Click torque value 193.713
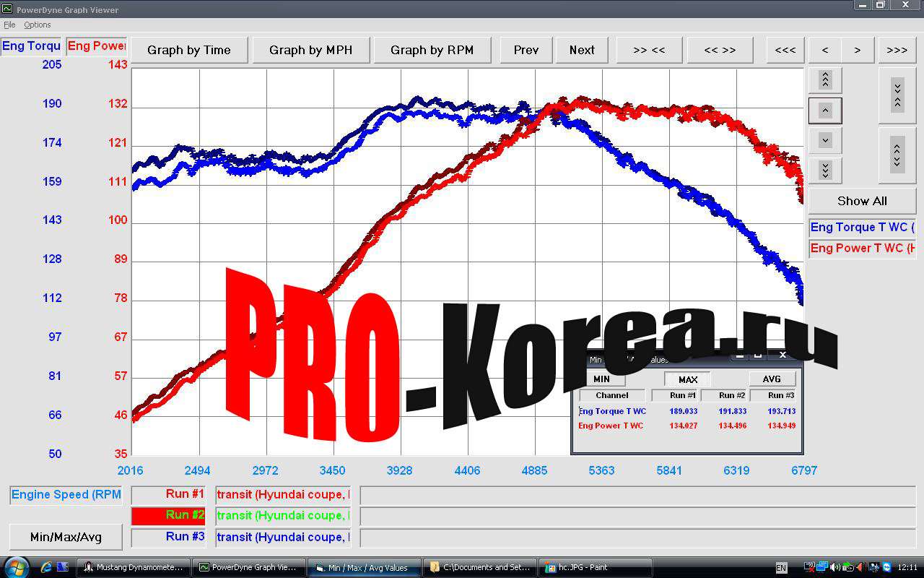 point(781,411)
